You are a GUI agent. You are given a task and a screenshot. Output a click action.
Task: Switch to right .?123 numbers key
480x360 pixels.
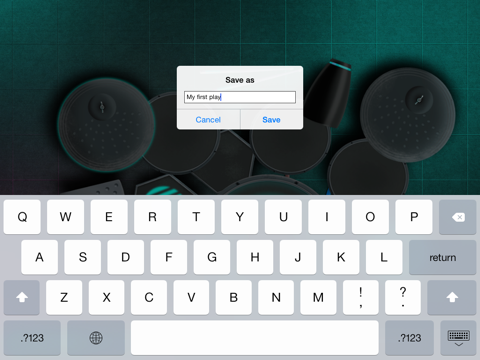click(x=409, y=338)
